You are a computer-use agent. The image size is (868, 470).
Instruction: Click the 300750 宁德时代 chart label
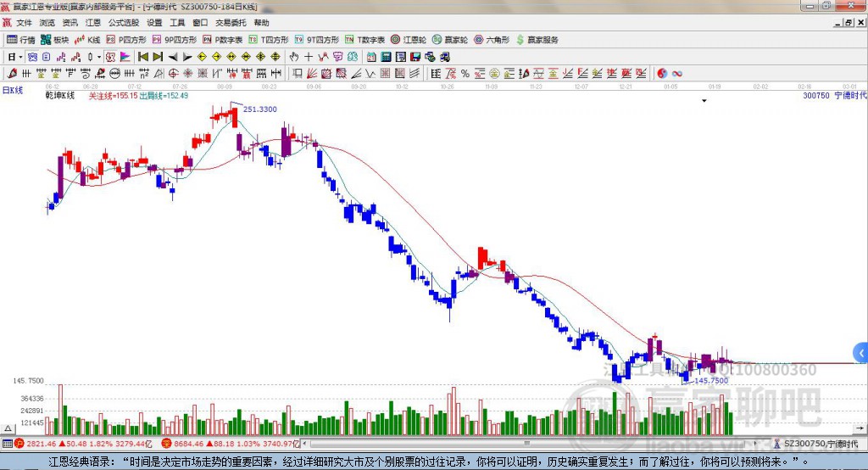pyautogui.click(x=835, y=95)
